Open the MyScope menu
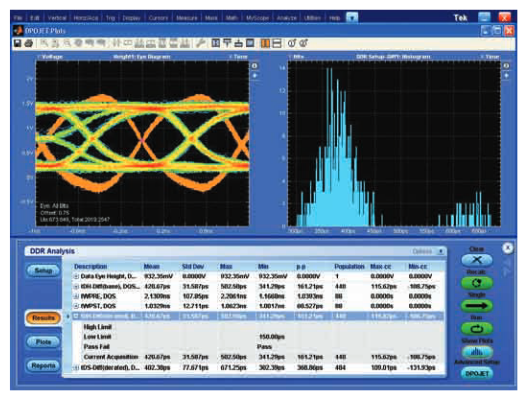This screenshot has height=397, width=528. [257, 18]
